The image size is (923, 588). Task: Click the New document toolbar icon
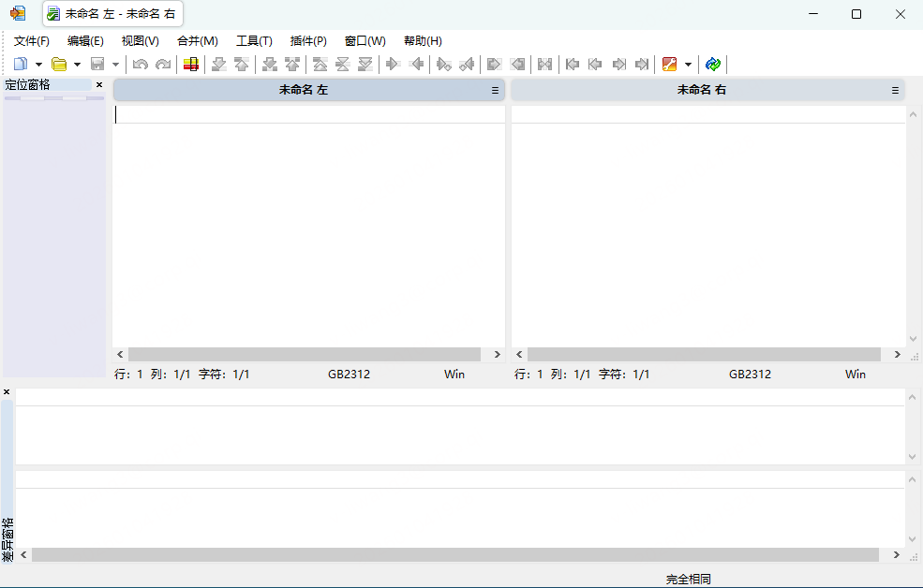[x=21, y=64]
